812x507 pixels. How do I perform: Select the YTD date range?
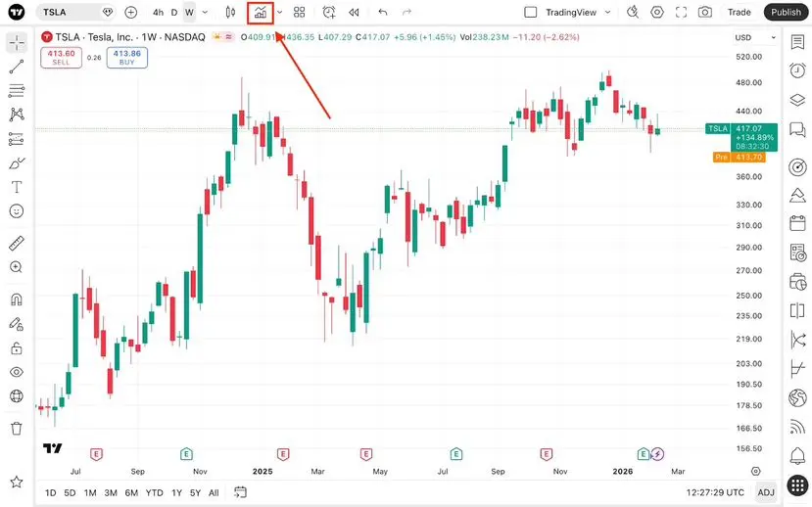[x=155, y=492]
